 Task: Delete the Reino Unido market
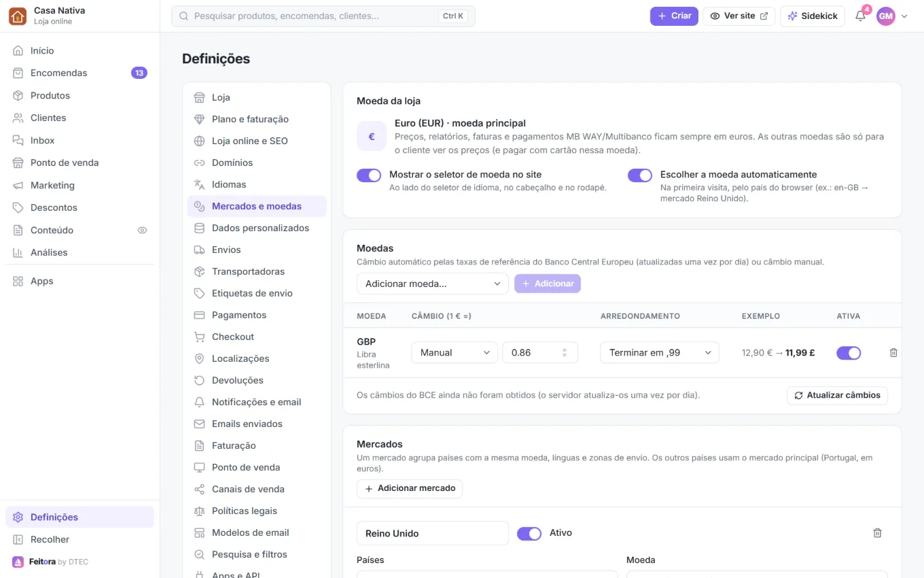(877, 533)
